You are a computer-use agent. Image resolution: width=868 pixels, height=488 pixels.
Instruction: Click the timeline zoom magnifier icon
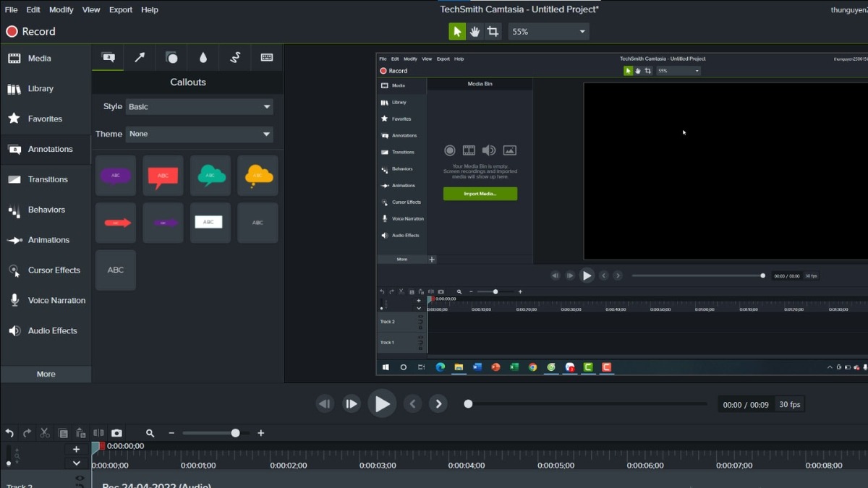(150, 433)
